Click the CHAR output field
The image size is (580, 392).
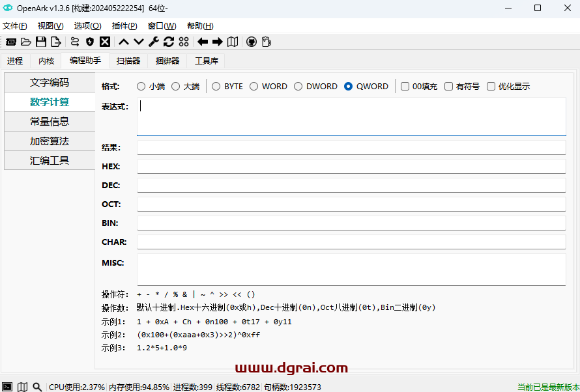point(351,242)
